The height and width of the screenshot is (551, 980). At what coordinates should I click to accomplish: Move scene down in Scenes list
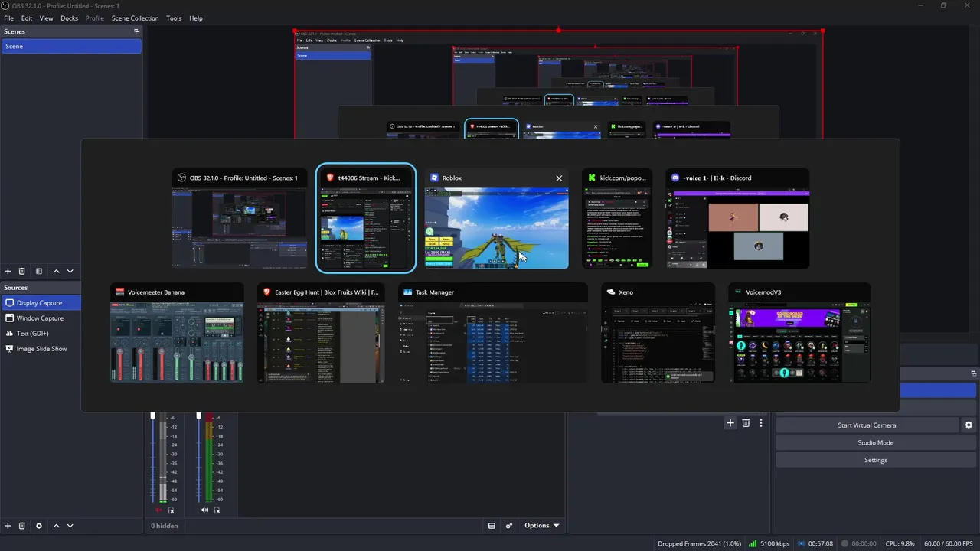[70, 271]
